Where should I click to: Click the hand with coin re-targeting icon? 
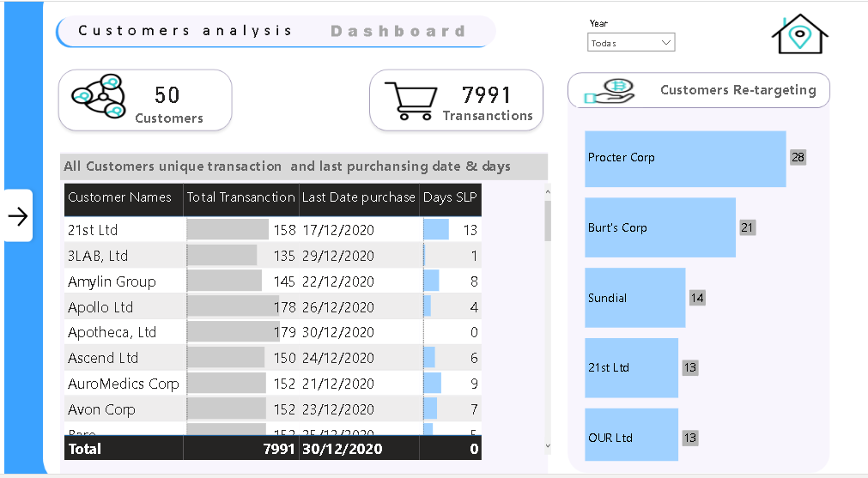click(x=610, y=91)
